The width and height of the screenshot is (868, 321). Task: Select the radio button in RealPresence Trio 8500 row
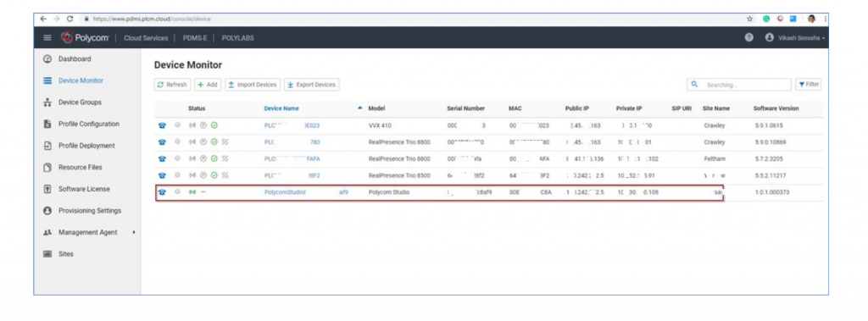177,175
